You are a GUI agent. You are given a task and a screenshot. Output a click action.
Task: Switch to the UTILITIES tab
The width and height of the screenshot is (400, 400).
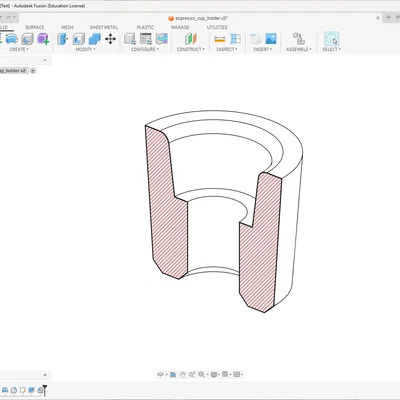coord(217,27)
